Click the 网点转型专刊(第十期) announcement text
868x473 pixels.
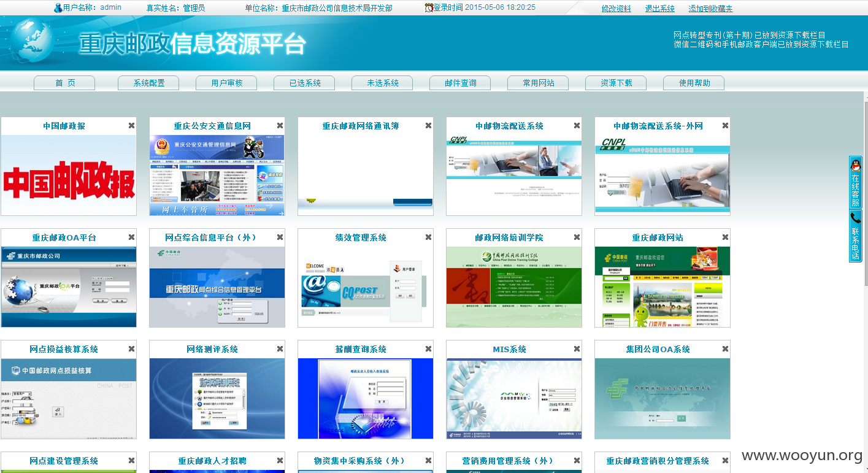(749, 35)
